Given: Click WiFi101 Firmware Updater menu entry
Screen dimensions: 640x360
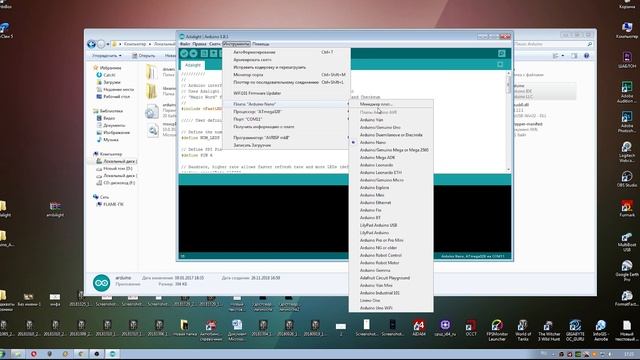Looking at the screenshot, I should coord(287,93).
